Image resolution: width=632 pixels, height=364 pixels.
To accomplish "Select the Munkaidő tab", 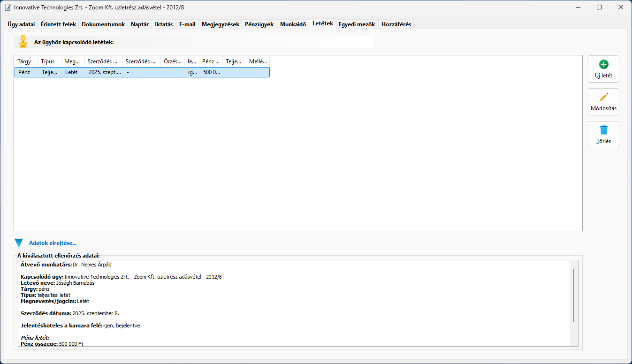I will [x=293, y=24].
